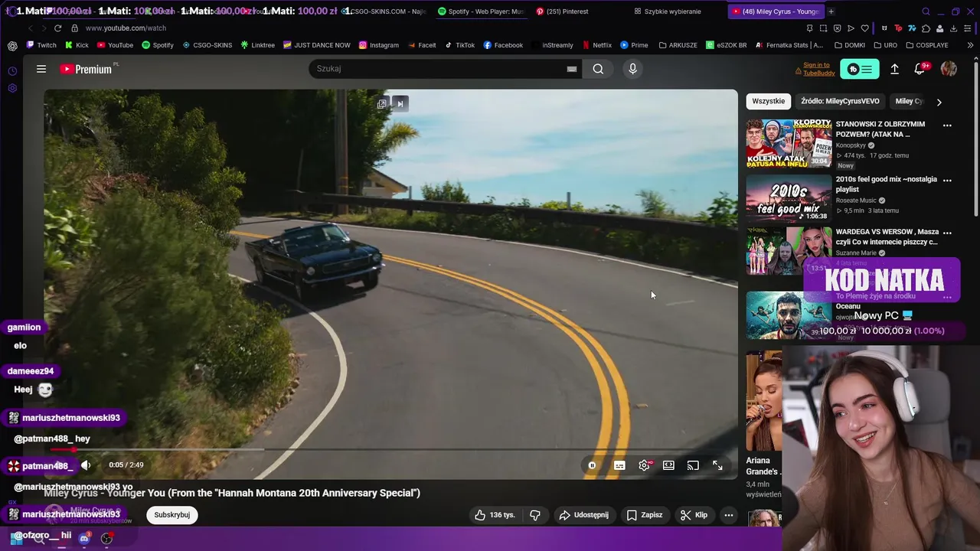Screen dimensions: 980x551
Task: Open the URO bookmarks folder
Action: coord(884,45)
